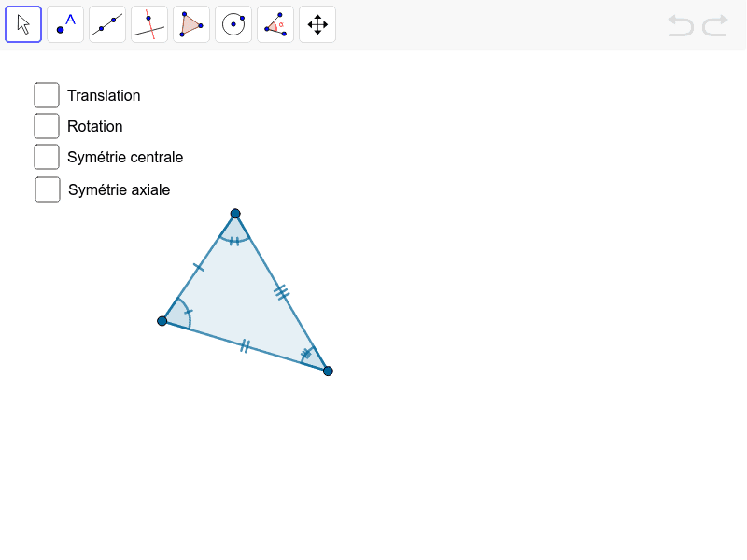Pick the Perpendicular line tool
Screen dimensions: 747x560
[149, 24]
